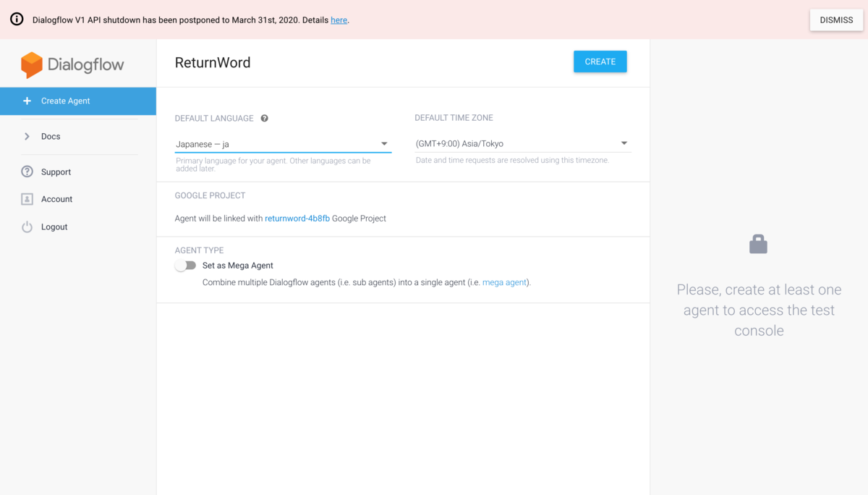
Task: Open the Default Time Zone dropdown arrow
Action: click(x=624, y=143)
